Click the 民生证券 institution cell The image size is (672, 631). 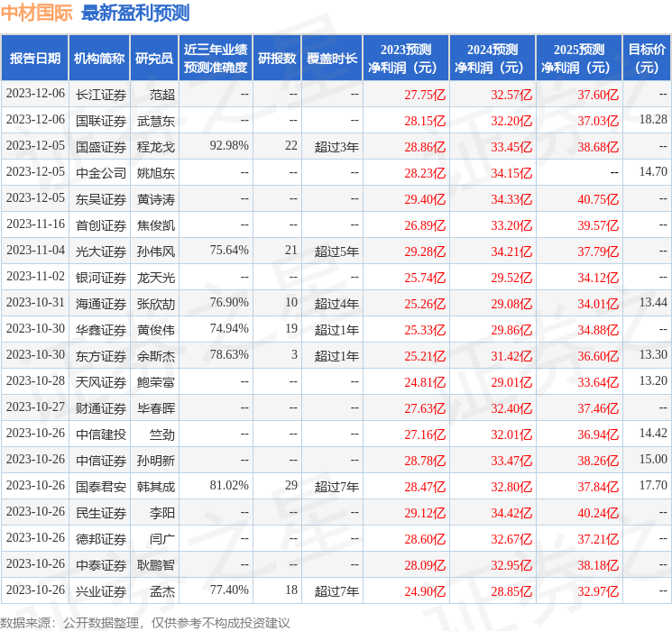[x=101, y=513]
